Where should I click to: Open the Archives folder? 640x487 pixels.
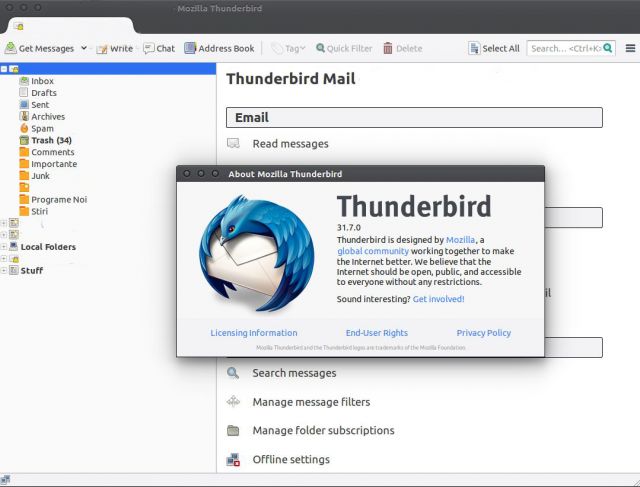[x=48, y=116]
